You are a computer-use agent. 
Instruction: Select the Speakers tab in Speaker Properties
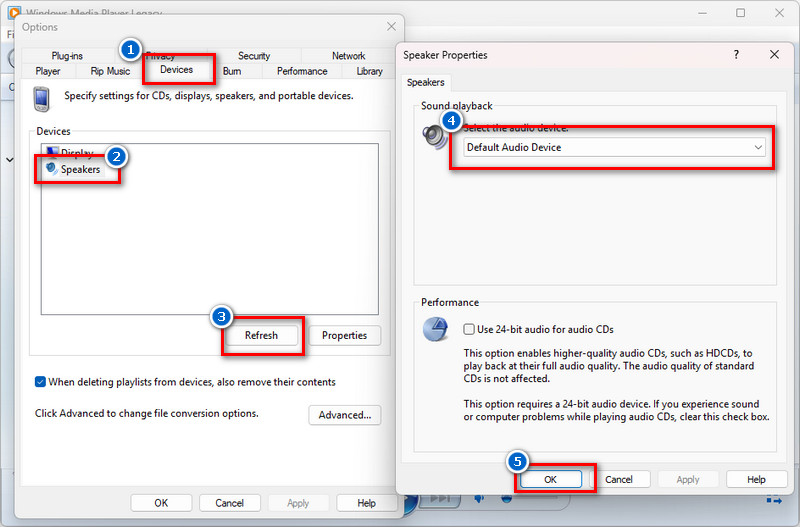click(x=426, y=82)
